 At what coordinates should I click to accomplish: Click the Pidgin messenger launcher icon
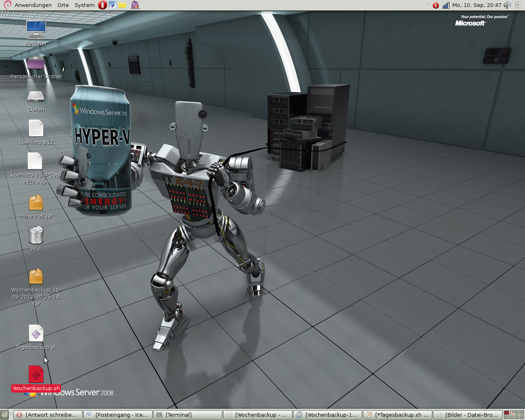pyautogui.click(x=135, y=5)
